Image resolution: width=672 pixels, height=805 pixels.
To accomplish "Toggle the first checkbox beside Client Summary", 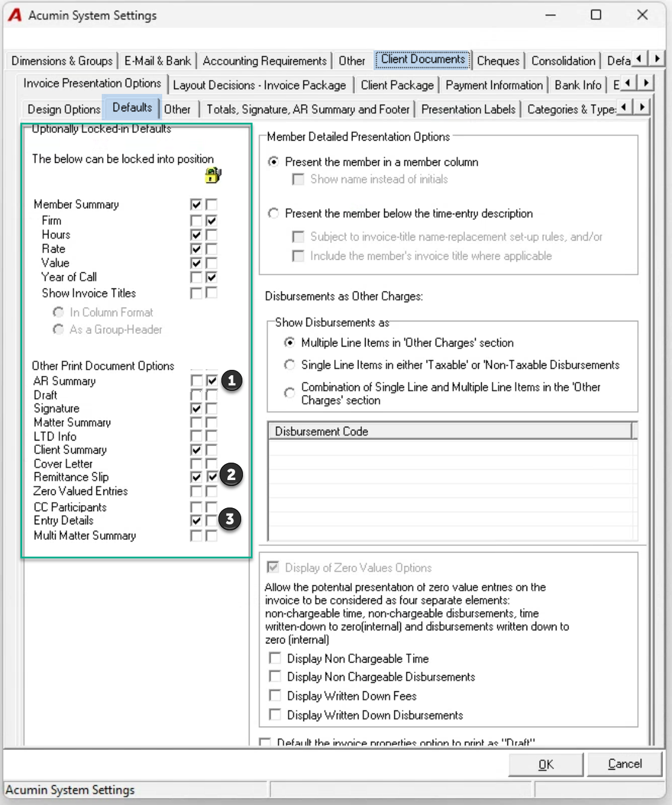I will [x=196, y=449].
